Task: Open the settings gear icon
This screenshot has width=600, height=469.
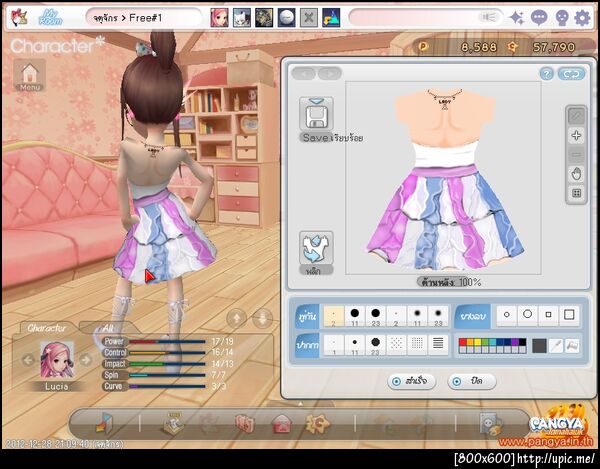Action: click(582, 18)
